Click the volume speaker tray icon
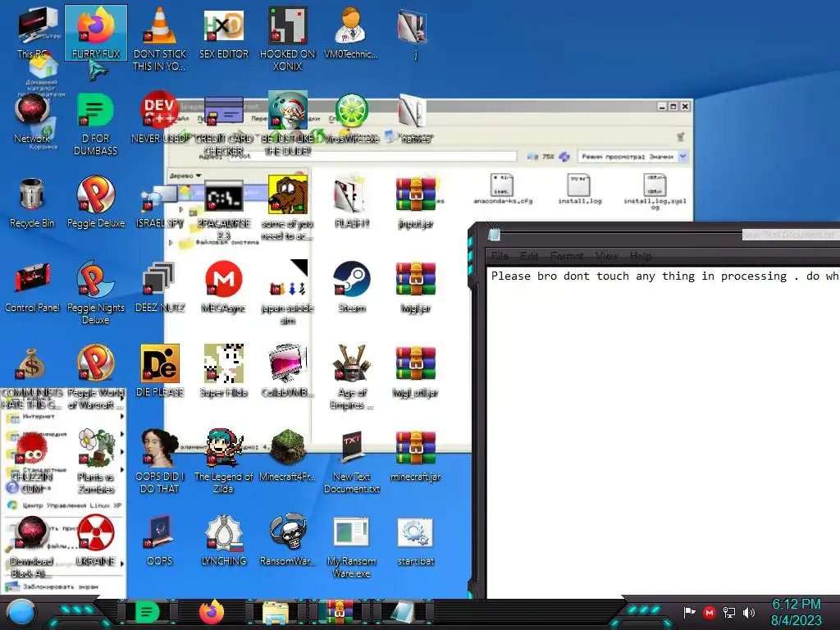The height and width of the screenshot is (630, 840). point(749,612)
